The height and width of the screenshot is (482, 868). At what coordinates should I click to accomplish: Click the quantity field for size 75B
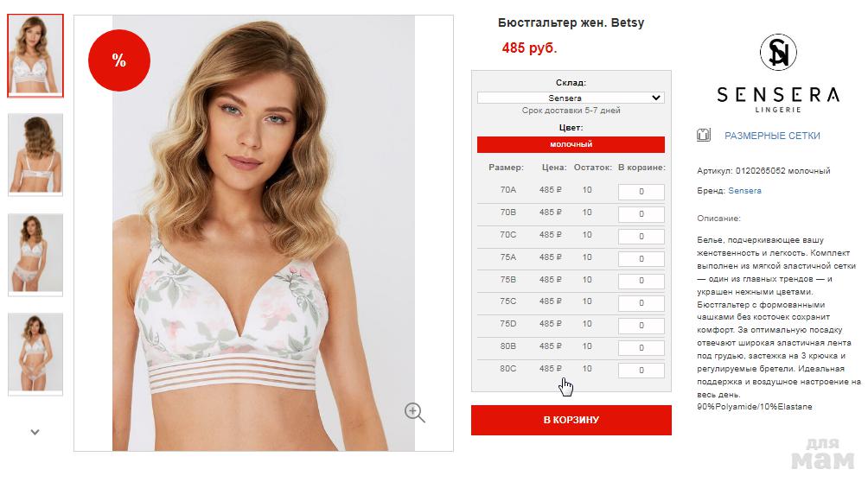(x=641, y=281)
